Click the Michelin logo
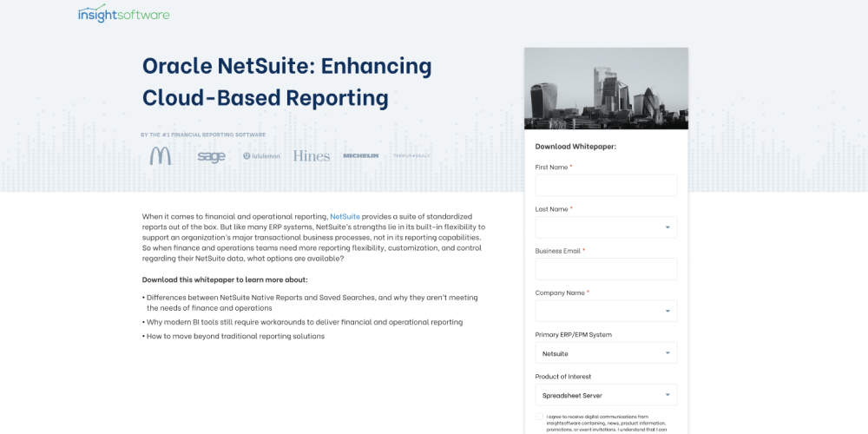Screen dimensions: 868x434 (361, 156)
